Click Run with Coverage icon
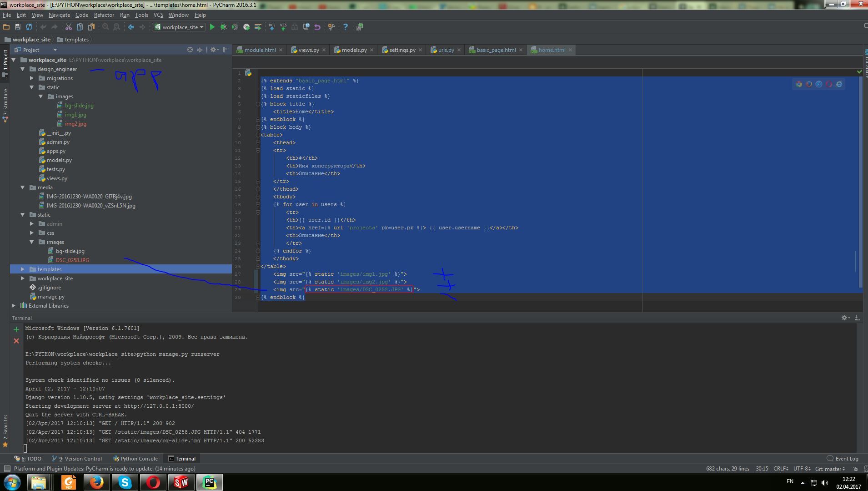Screen dimensions: 868x491 235,27
